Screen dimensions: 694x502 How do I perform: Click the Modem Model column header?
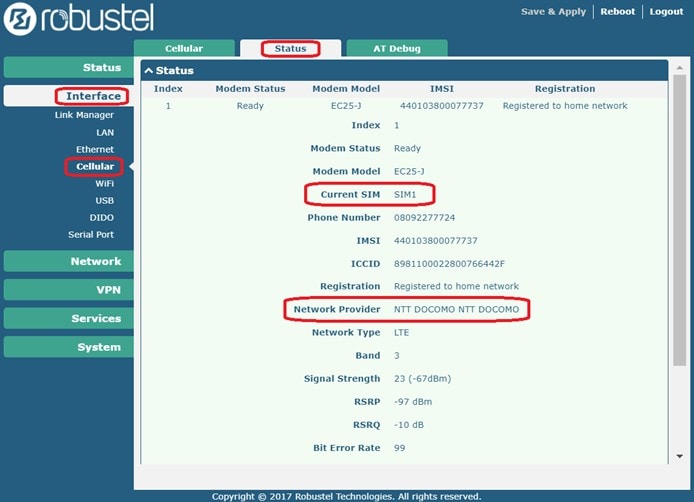point(346,89)
